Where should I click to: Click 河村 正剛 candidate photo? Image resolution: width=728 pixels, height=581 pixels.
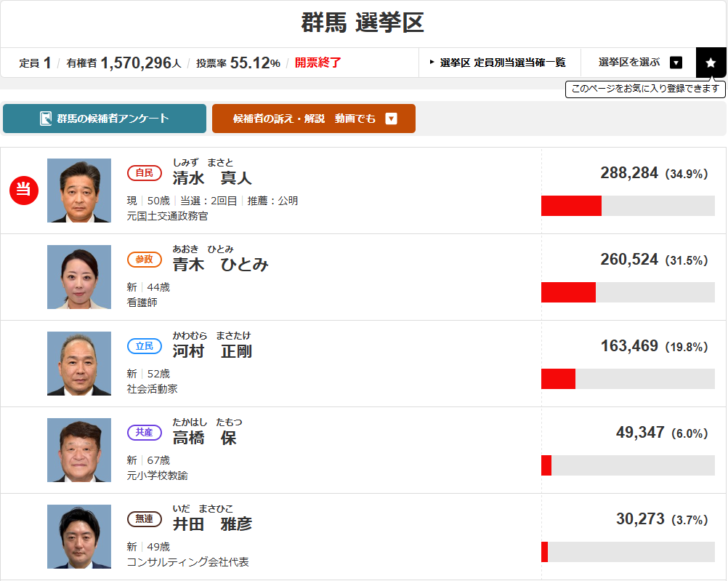point(79,364)
